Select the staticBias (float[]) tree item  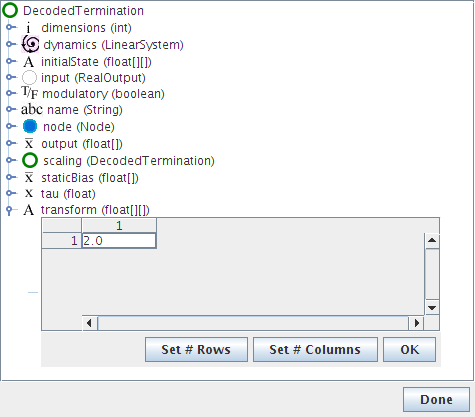tap(90, 178)
